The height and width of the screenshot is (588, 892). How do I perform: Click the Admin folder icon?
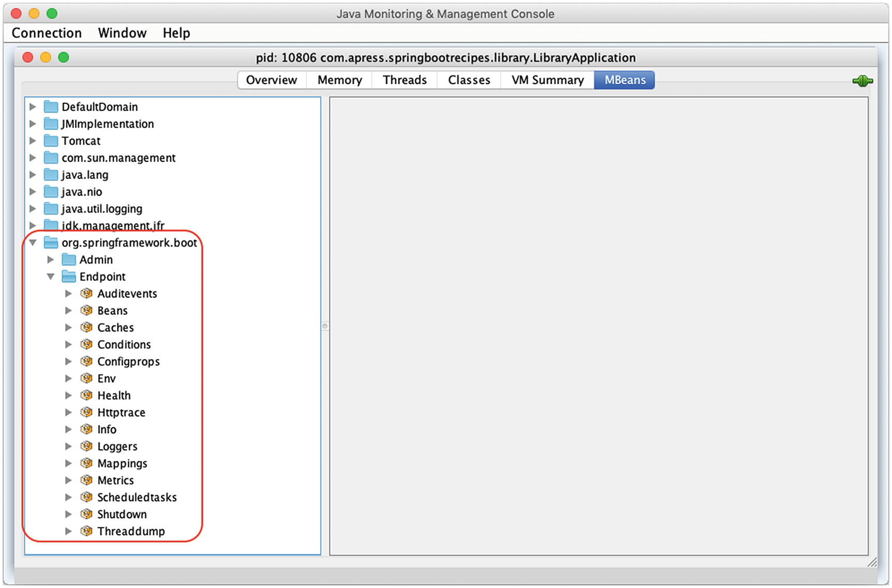69,259
